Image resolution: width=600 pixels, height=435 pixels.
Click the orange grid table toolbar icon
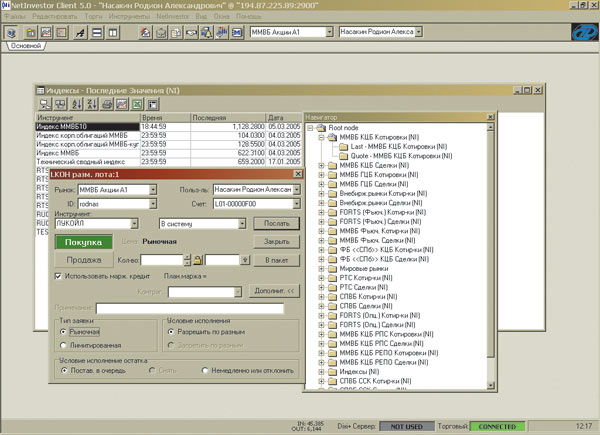point(62,33)
